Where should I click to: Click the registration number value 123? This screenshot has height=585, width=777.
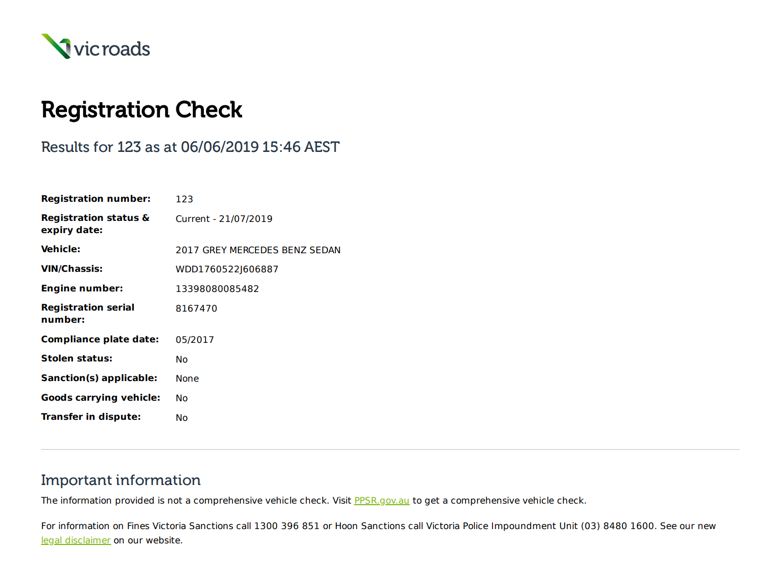point(184,199)
